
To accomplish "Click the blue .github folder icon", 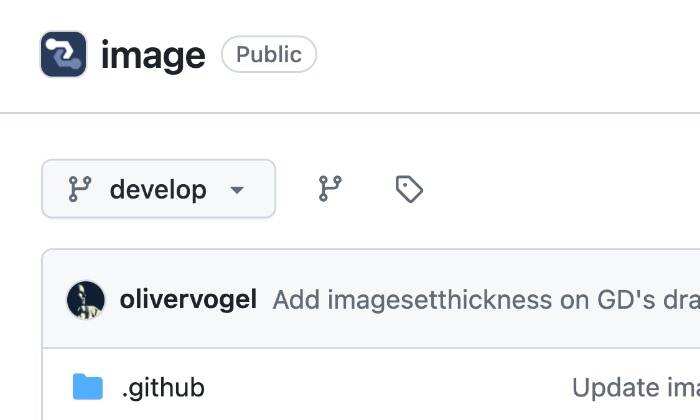I will tap(88, 387).
